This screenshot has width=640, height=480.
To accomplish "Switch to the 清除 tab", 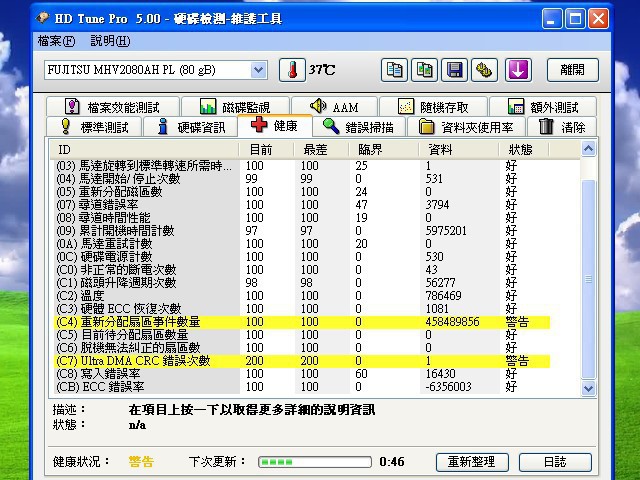I will click(562, 127).
